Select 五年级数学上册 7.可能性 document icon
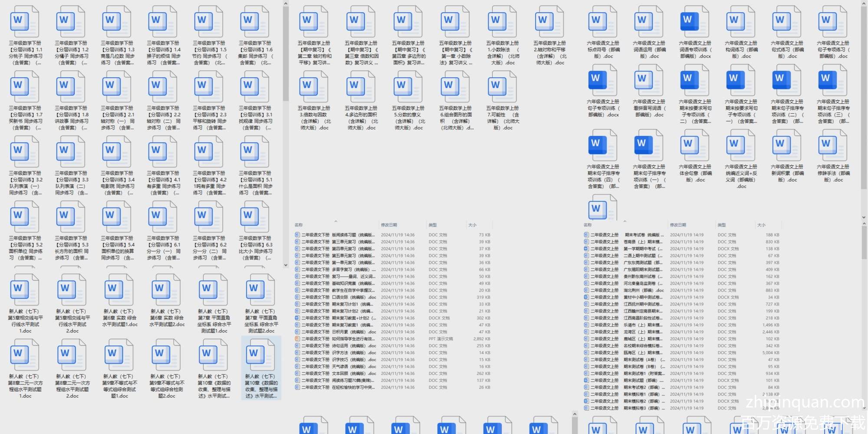This screenshot has height=434, width=868. pos(502,87)
